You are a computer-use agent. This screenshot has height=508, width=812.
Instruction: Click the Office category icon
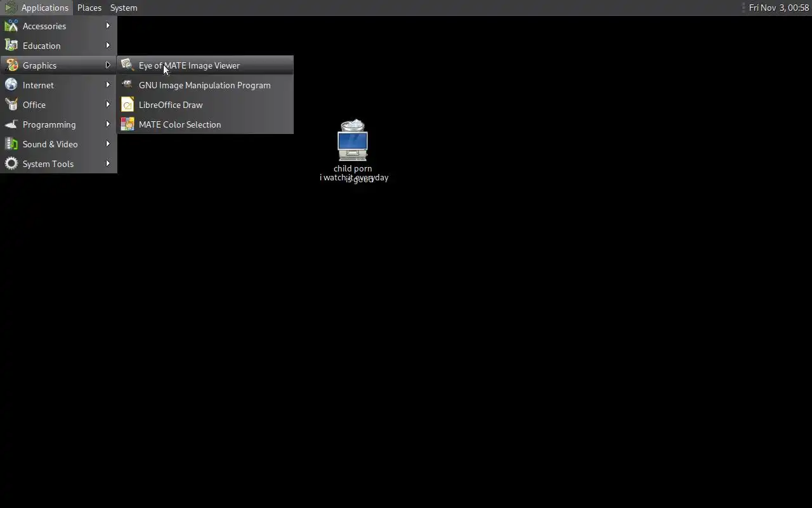[x=11, y=105]
